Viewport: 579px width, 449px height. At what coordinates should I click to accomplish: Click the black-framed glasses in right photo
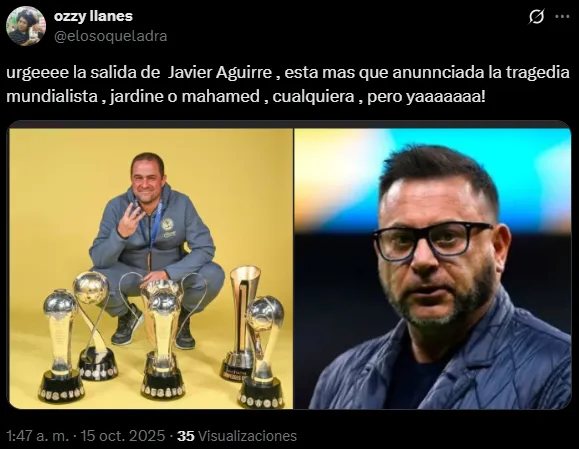click(x=432, y=240)
